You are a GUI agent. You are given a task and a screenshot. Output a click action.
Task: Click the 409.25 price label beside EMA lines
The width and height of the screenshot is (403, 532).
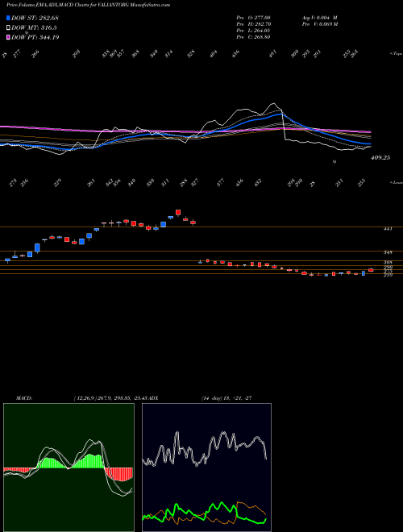click(x=380, y=158)
